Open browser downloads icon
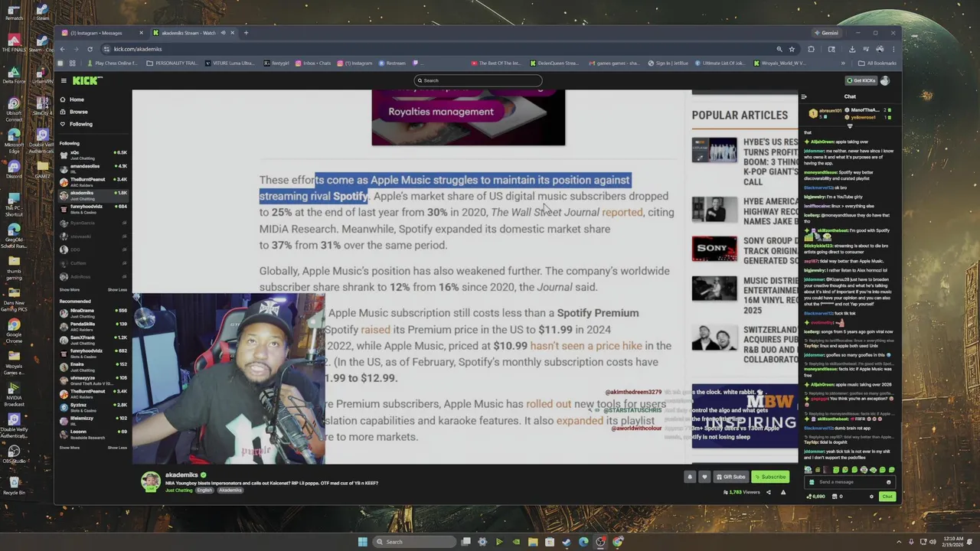 (x=852, y=49)
